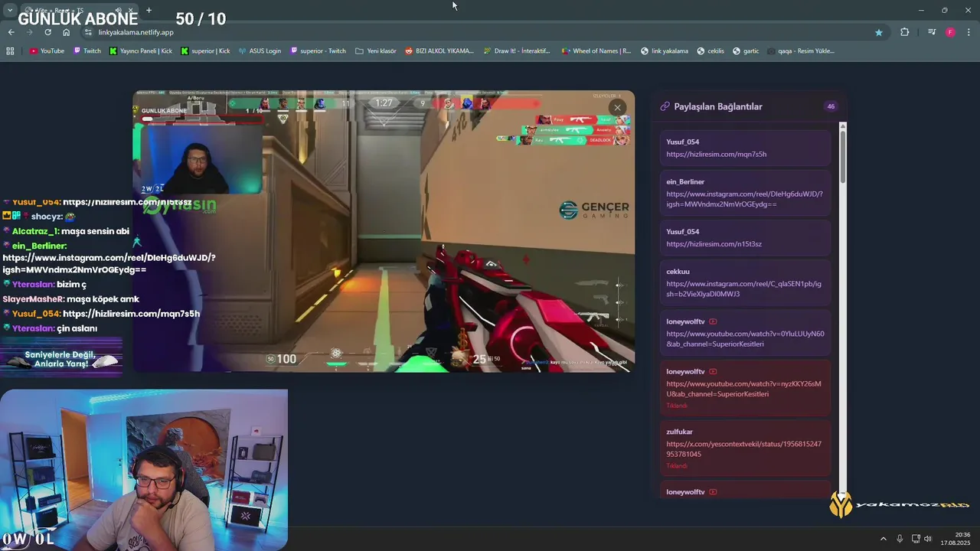Open the superior | Kick bookmark
This screenshot has width=980, height=551.
pyautogui.click(x=205, y=51)
